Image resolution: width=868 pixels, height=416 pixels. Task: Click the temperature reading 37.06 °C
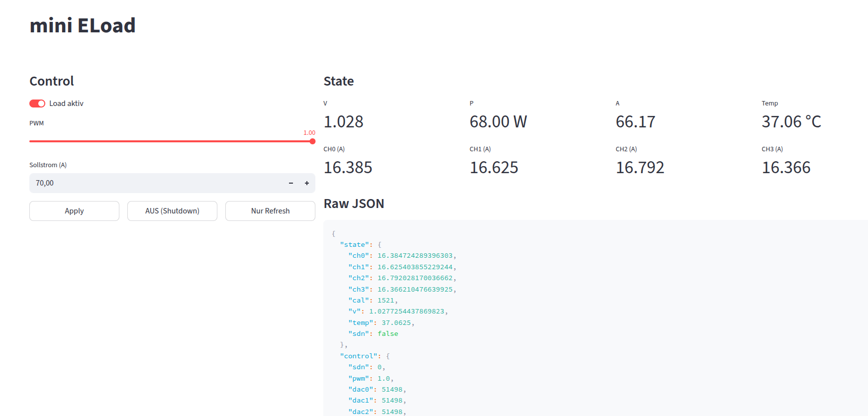pos(791,122)
